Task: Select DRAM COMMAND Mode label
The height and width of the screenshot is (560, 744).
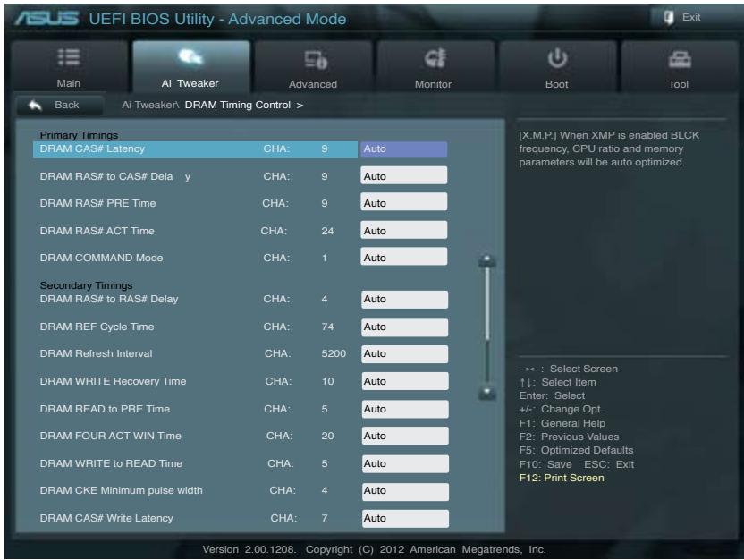Action: pyautogui.click(x=101, y=258)
